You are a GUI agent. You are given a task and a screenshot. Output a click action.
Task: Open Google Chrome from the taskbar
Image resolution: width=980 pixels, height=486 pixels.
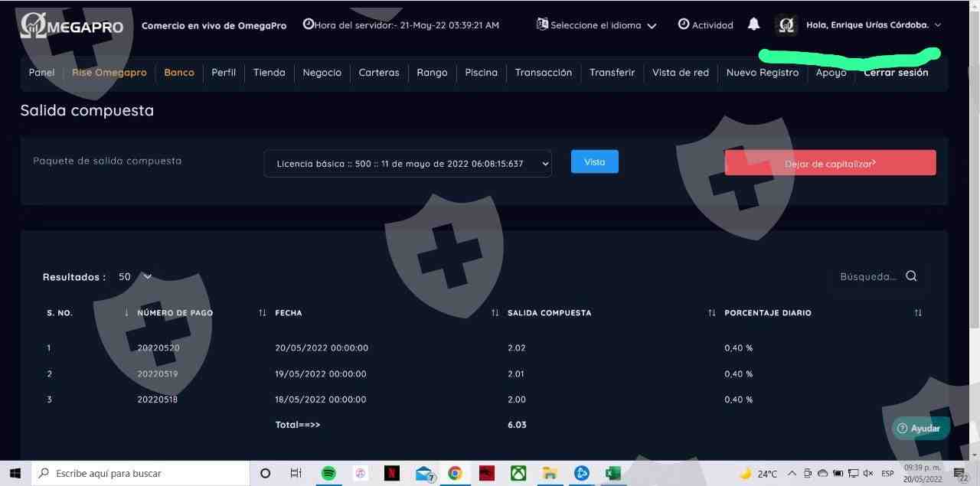455,473
